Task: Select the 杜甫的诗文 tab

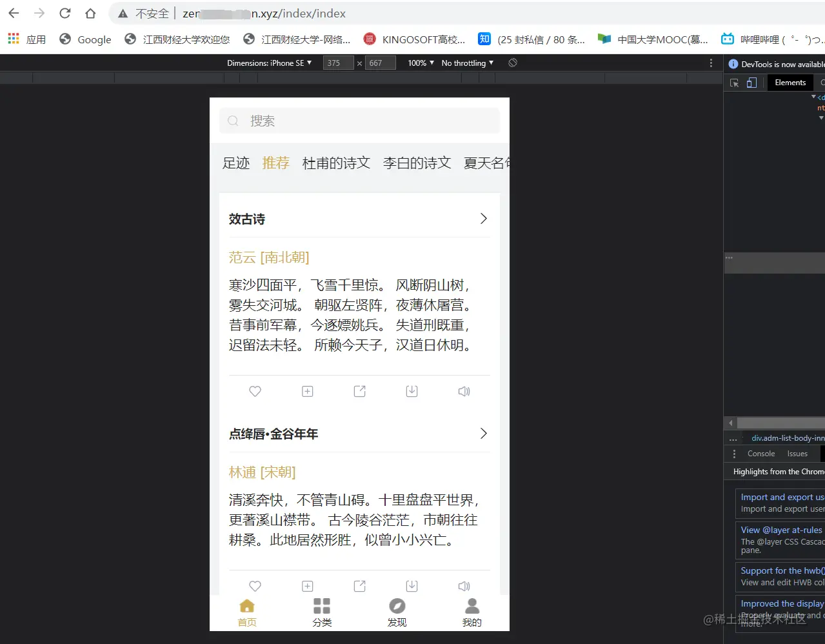Action: tap(336, 163)
